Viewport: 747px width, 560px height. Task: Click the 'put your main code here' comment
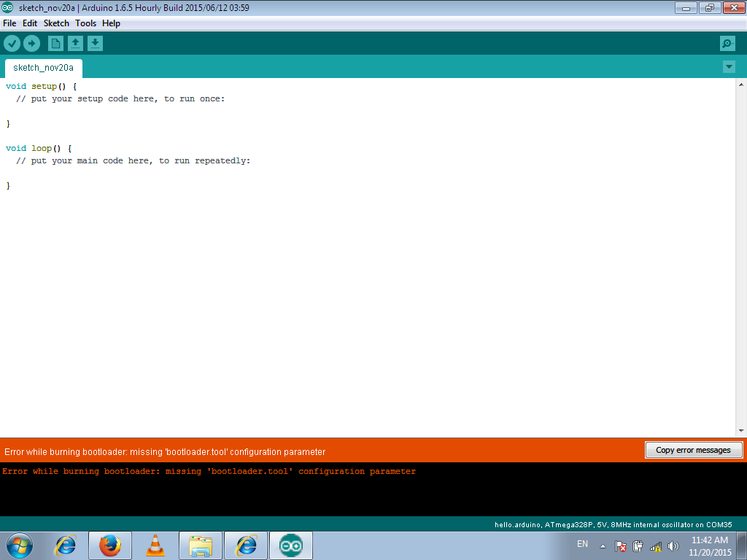(133, 160)
